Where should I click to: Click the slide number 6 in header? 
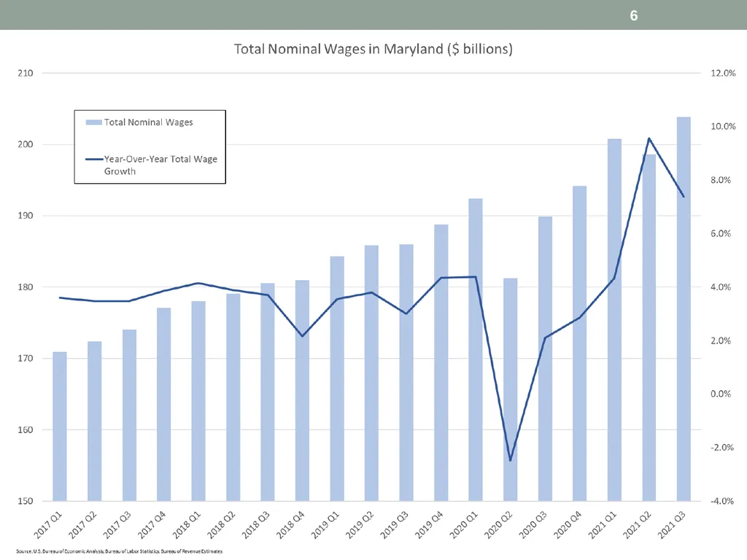tap(634, 16)
